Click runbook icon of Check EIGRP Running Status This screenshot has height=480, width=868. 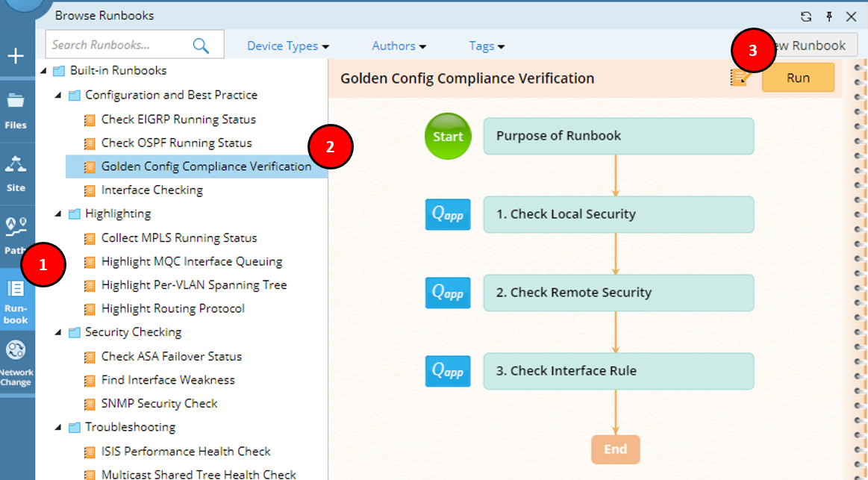89,120
